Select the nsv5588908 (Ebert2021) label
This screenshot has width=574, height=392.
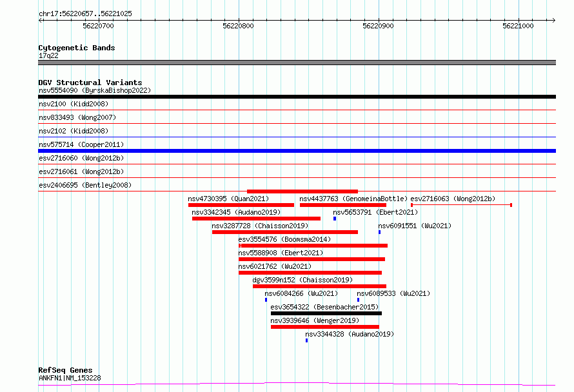pyautogui.click(x=281, y=253)
